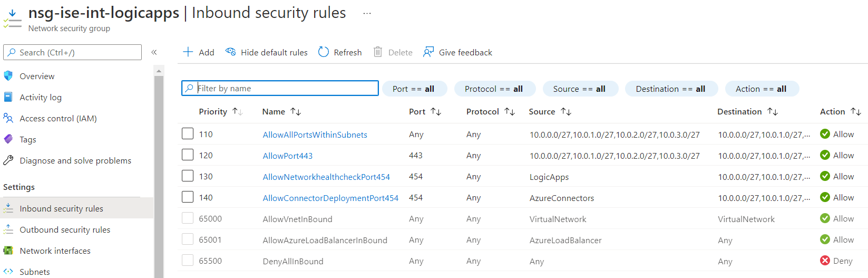The image size is (868, 278).
Task: Check the priority 110 rule checkbox
Action: (x=188, y=133)
